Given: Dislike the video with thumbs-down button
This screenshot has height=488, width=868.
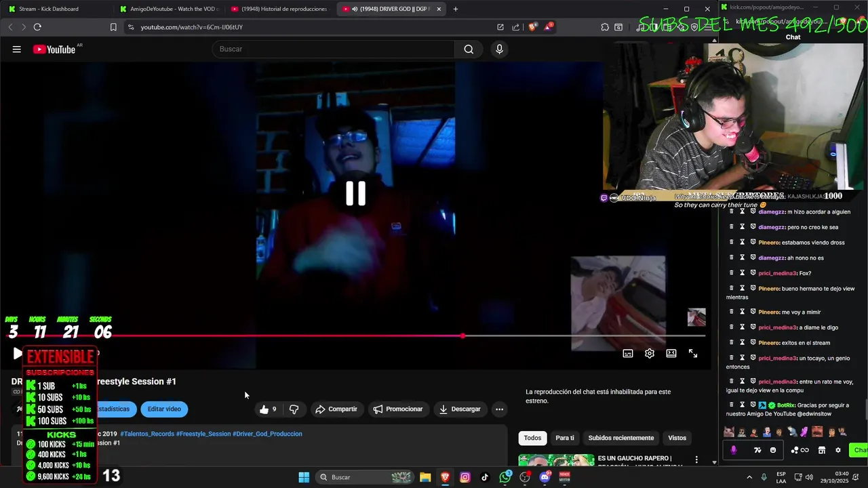Looking at the screenshot, I should [x=294, y=409].
